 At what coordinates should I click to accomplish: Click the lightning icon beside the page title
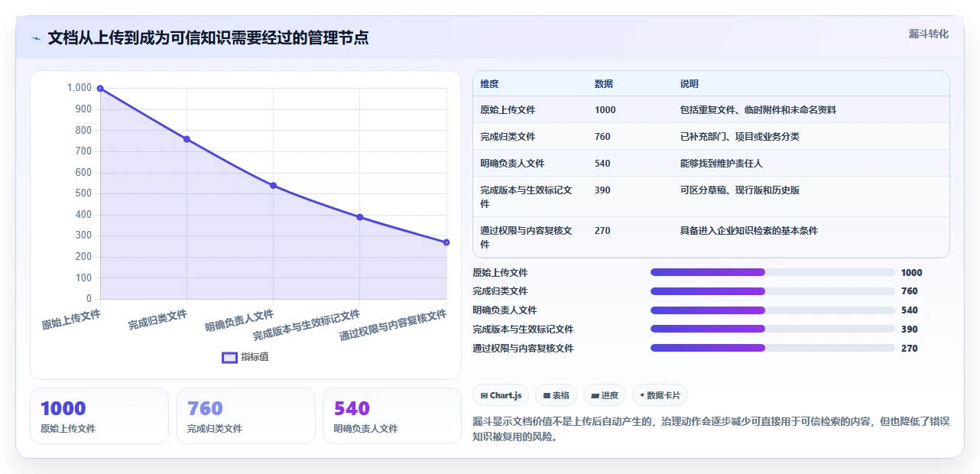[37, 38]
